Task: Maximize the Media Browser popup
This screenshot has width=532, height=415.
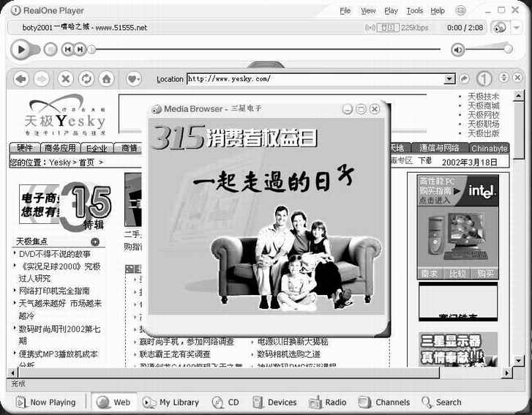Action: tap(361, 109)
